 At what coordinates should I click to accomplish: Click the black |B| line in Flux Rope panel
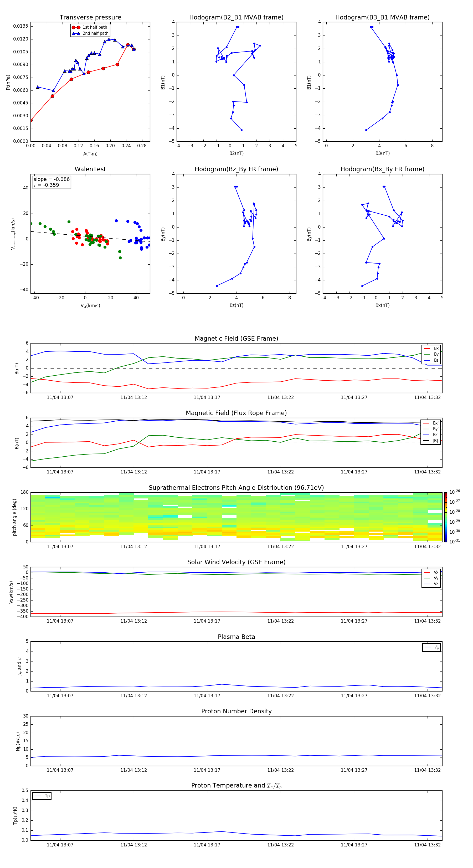point(236,421)
